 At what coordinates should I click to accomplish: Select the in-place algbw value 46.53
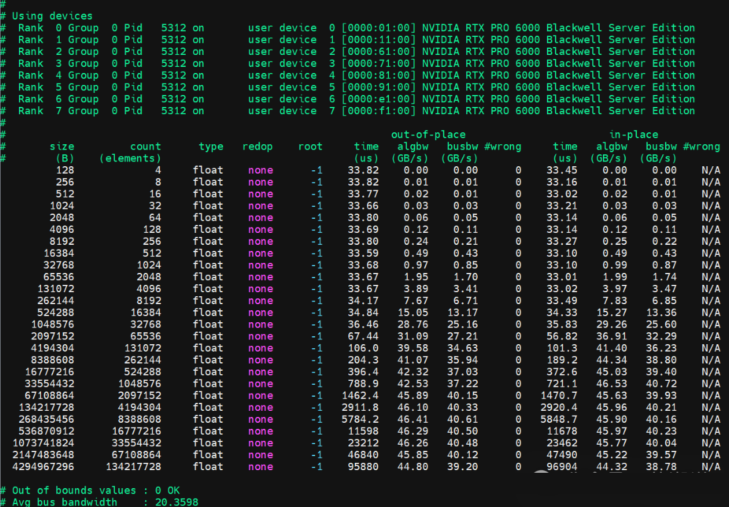(611, 383)
